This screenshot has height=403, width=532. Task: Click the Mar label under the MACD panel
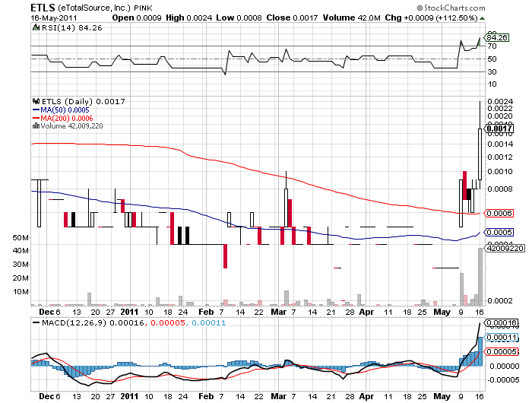pos(279,396)
